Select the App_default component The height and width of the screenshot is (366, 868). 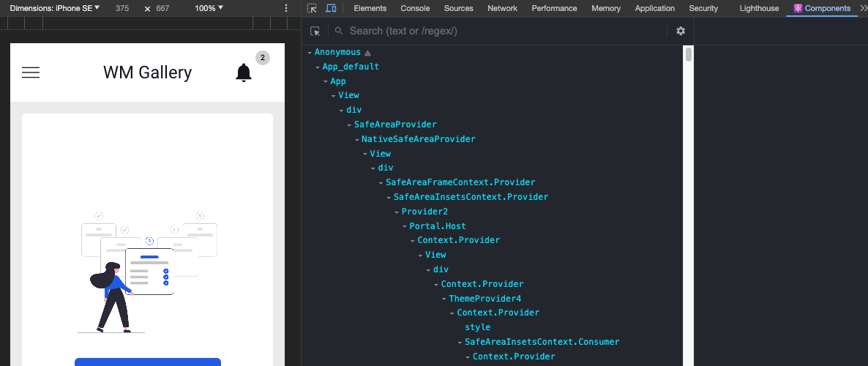[351, 67]
